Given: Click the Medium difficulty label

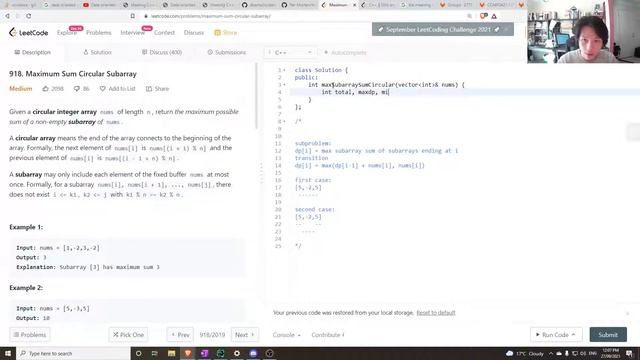Looking at the screenshot, I should 20,89.
